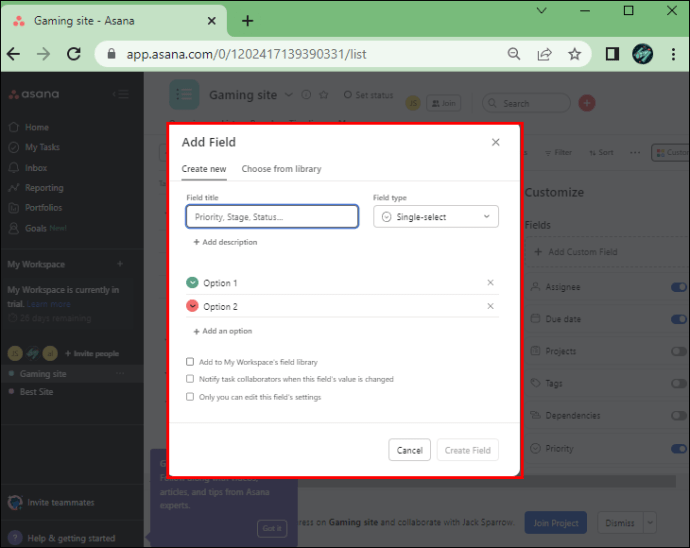Click Set status
690x548 pixels.
click(368, 95)
